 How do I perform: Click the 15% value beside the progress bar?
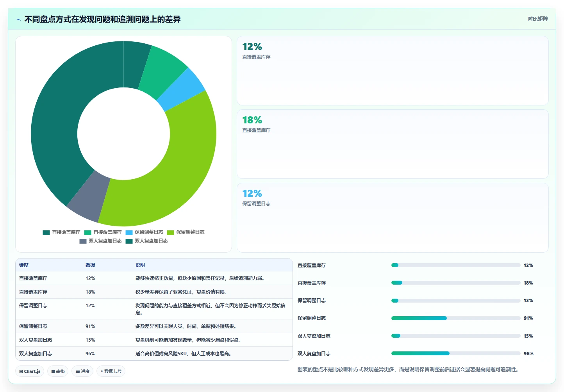528,336
